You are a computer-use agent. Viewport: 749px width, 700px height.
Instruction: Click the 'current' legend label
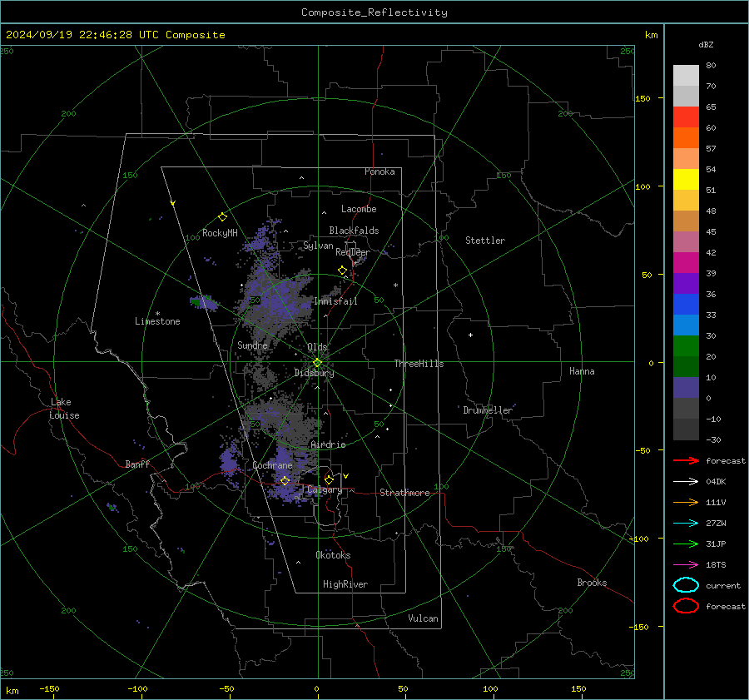pyautogui.click(x=723, y=585)
